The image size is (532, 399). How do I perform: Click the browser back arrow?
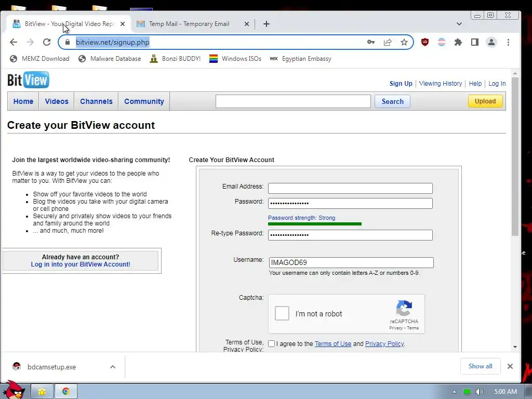click(x=13, y=42)
